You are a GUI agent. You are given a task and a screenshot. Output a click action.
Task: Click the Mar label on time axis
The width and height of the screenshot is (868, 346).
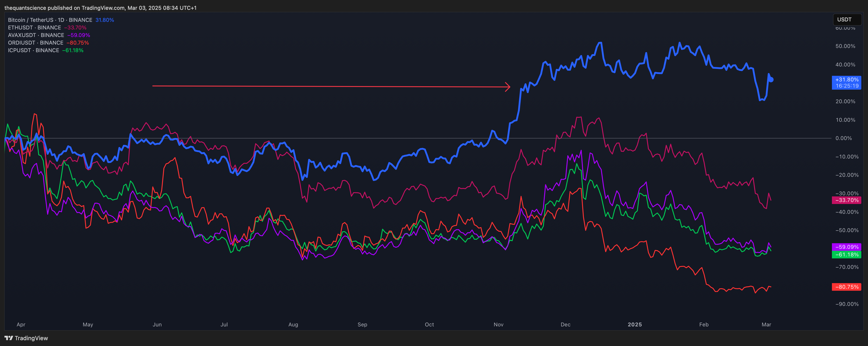pyautogui.click(x=766, y=324)
